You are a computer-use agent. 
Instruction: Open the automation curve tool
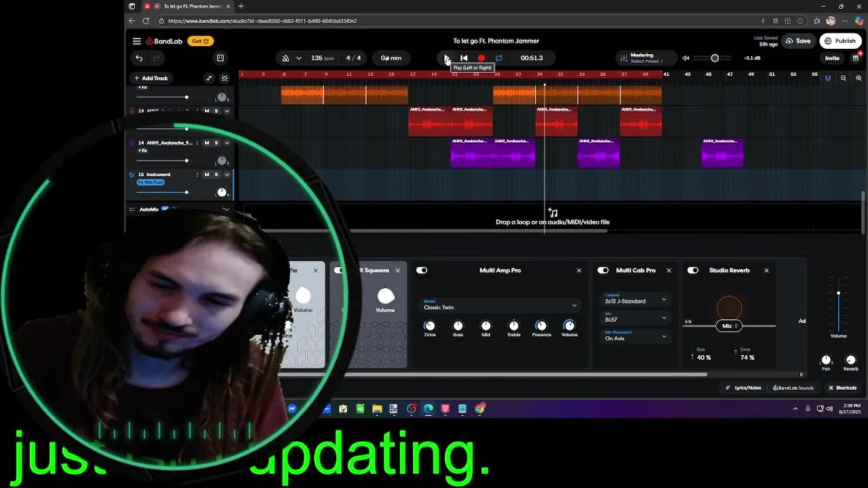click(209, 78)
